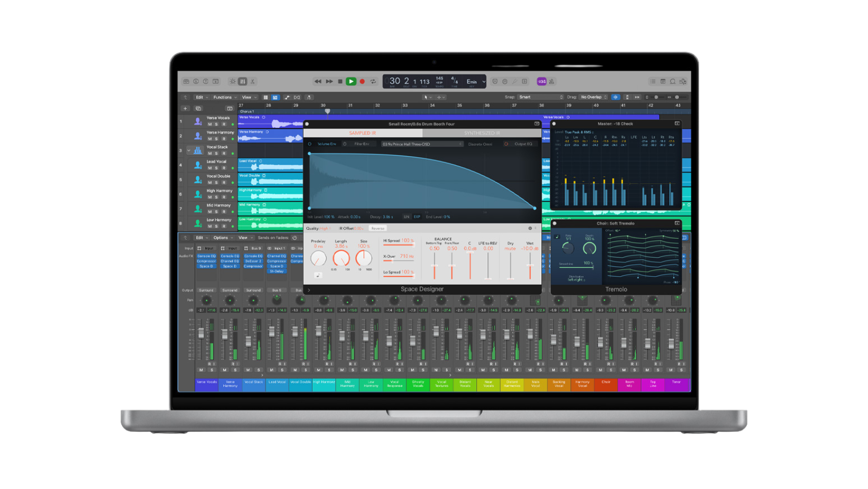The image size is (868, 489).
Task: Toggle the automation view icon in Tracks toolbar
Action: (x=287, y=97)
